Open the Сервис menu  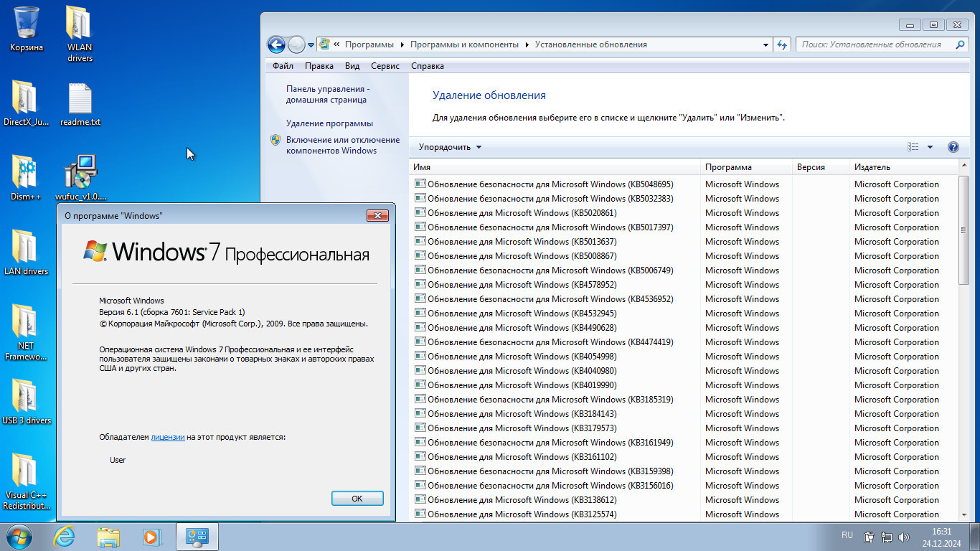[x=385, y=66]
